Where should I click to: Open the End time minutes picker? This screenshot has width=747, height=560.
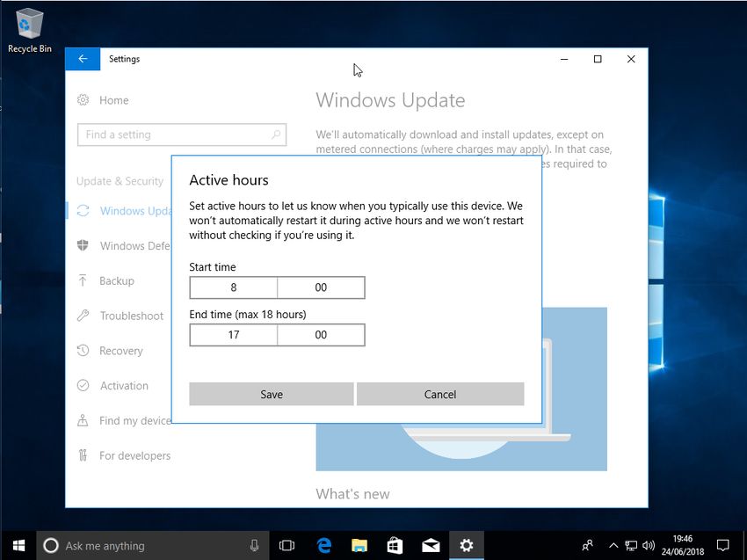(x=321, y=335)
